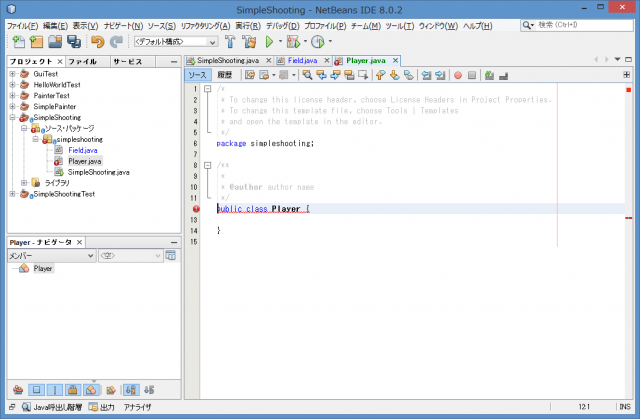Click the Start Macro Recording red circle

click(458, 75)
